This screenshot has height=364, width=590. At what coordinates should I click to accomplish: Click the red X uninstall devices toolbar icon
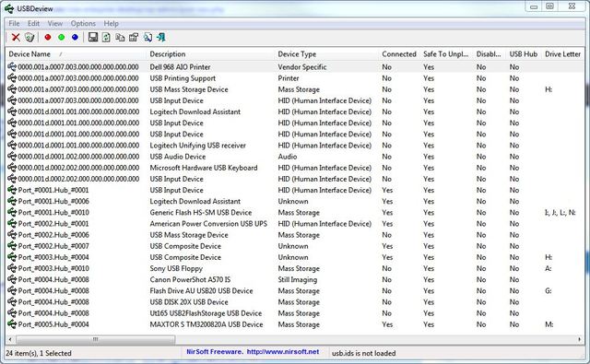pos(16,37)
